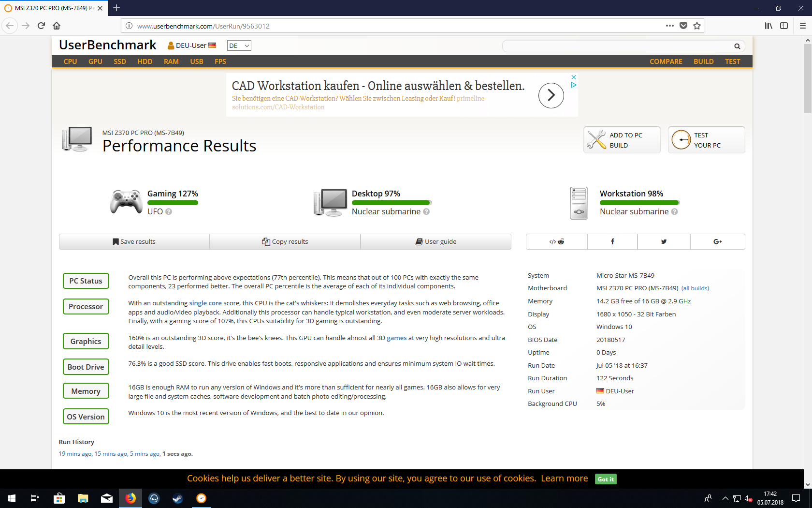
Task: Open new browser tab with plus
Action: [116, 8]
